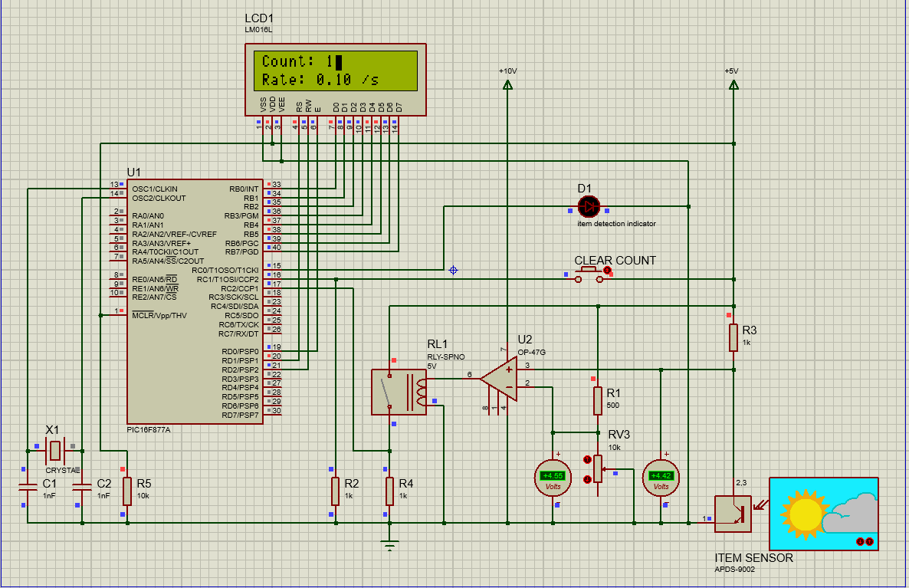Select the +10V power terminal arrow
The height and width of the screenshot is (588, 909).
(508, 84)
